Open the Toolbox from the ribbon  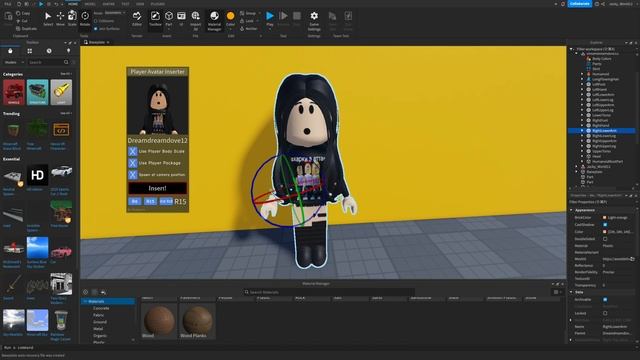[155, 19]
